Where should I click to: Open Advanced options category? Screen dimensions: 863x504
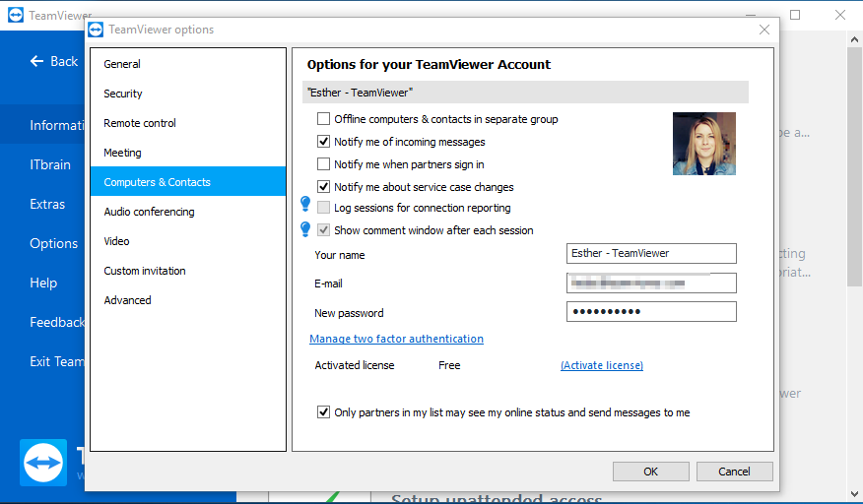(188, 300)
